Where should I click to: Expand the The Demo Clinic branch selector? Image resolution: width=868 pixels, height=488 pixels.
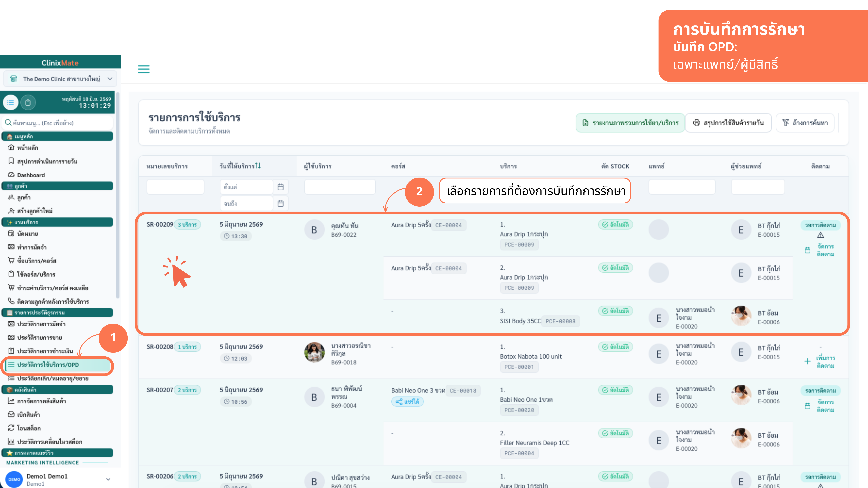point(60,79)
